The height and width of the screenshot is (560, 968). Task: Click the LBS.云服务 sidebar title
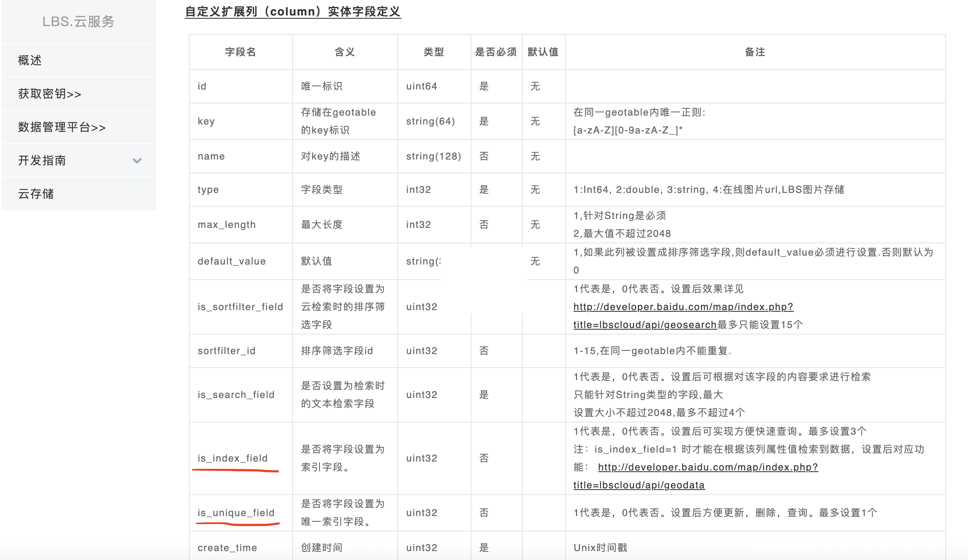(79, 21)
